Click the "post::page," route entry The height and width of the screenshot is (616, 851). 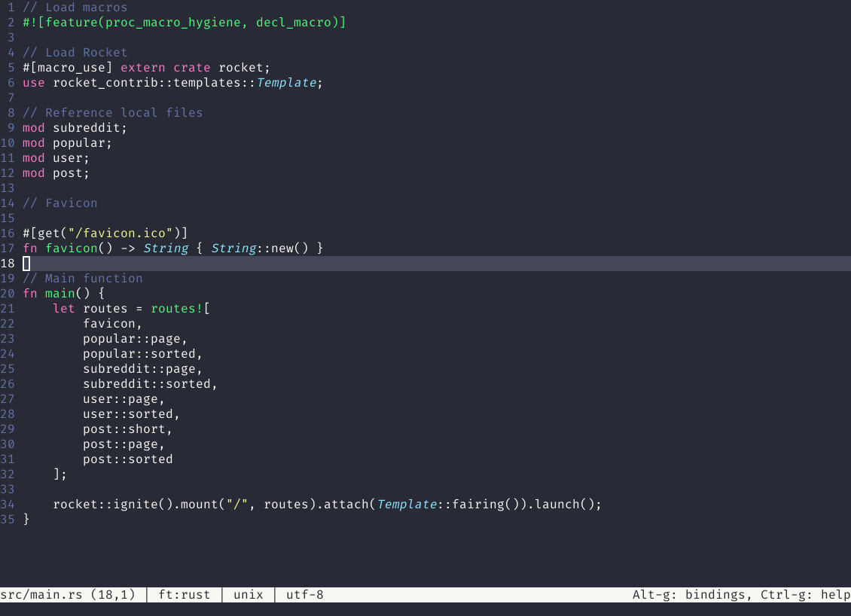[x=124, y=444]
